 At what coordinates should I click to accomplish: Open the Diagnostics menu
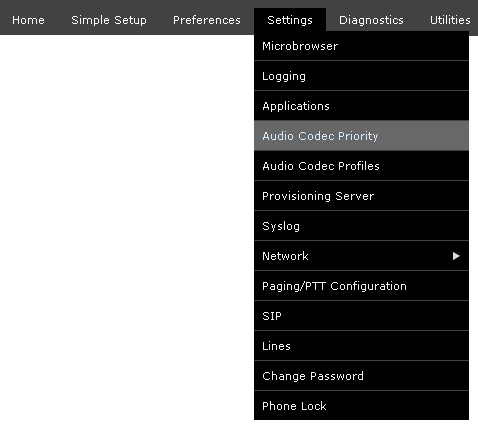point(371,20)
